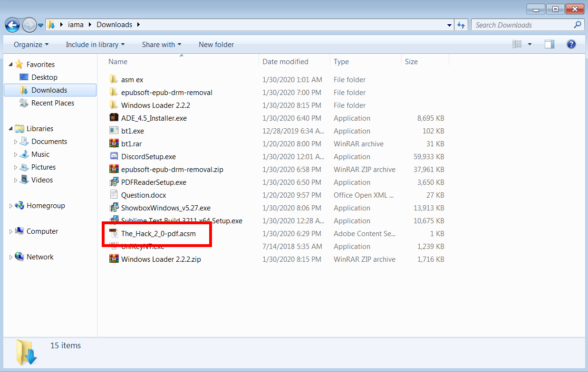Click the address bar folder icon
Screen dimensions: 588x372
[51, 25]
